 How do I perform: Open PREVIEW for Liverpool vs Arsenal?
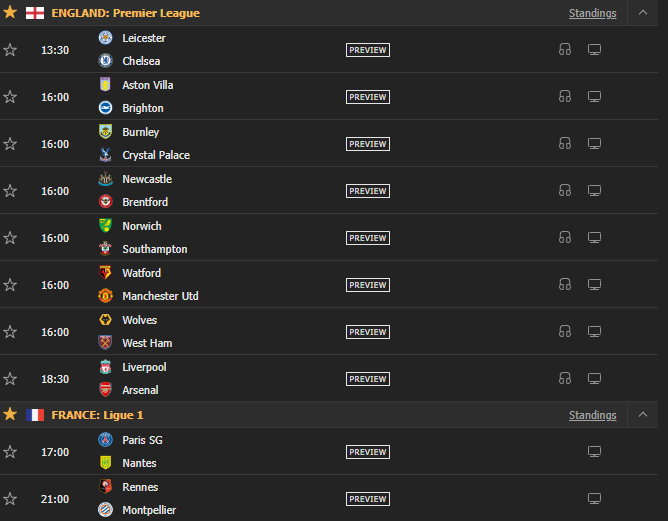[368, 379]
